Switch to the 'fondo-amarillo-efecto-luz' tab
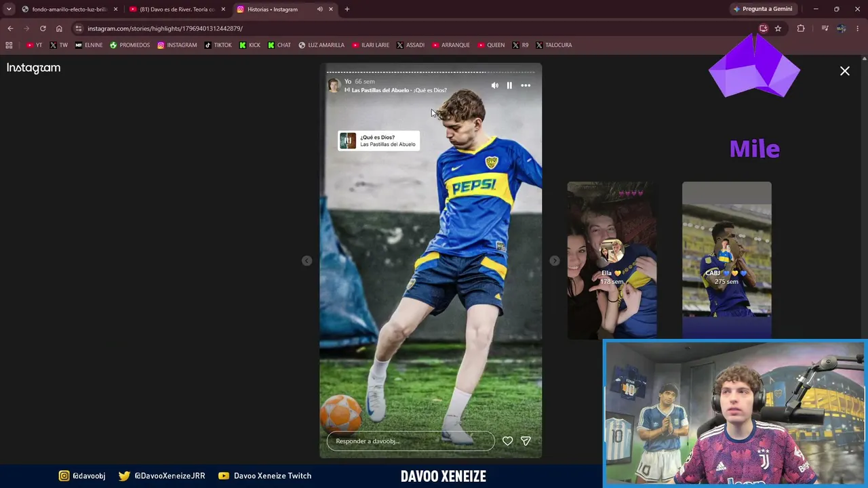Screen dimensions: 868x488 click(x=69, y=9)
